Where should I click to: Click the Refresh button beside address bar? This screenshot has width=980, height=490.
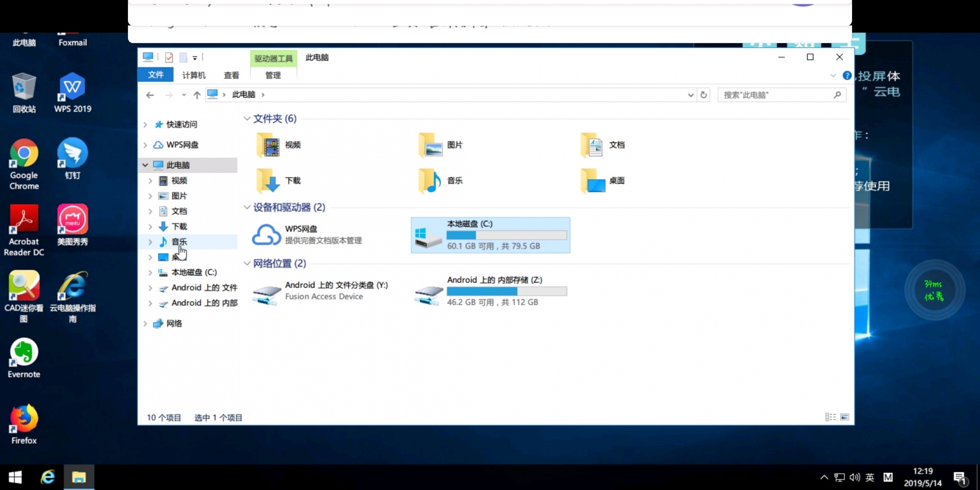pyautogui.click(x=704, y=95)
